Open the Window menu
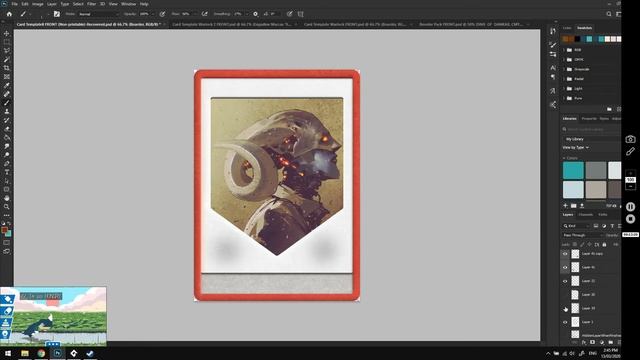The image size is (640, 360). pos(129,4)
